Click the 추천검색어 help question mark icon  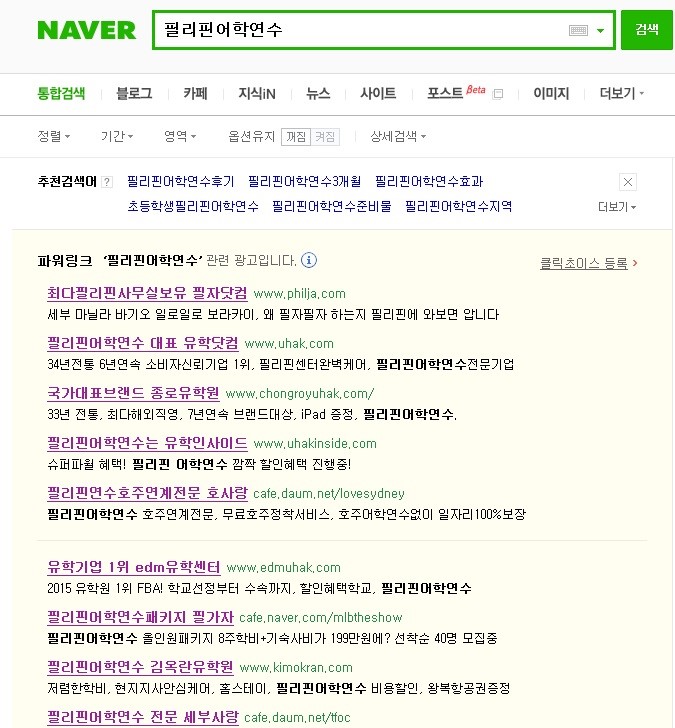pyautogui.click(x=107, y=182)
